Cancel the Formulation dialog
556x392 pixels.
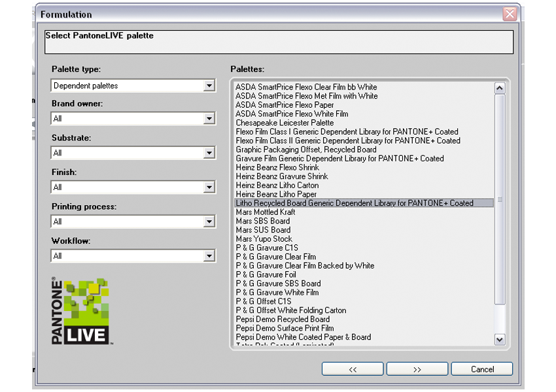coord(482,369)
